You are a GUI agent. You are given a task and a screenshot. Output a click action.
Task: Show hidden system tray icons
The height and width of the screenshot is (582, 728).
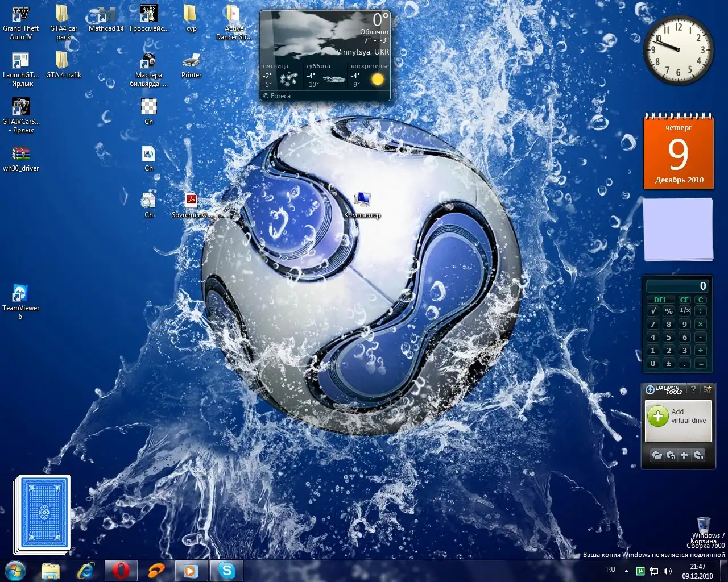coord(626,571)
